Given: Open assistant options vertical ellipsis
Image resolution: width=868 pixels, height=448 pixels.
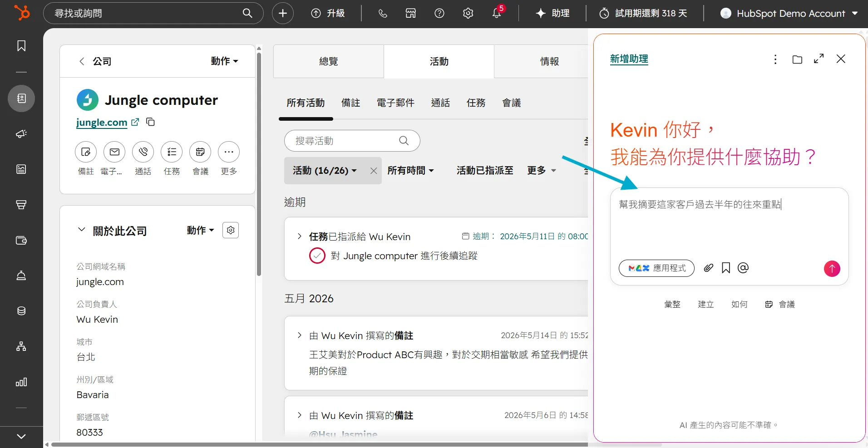Looking at the screenshot, I should [x=775, y=59].
